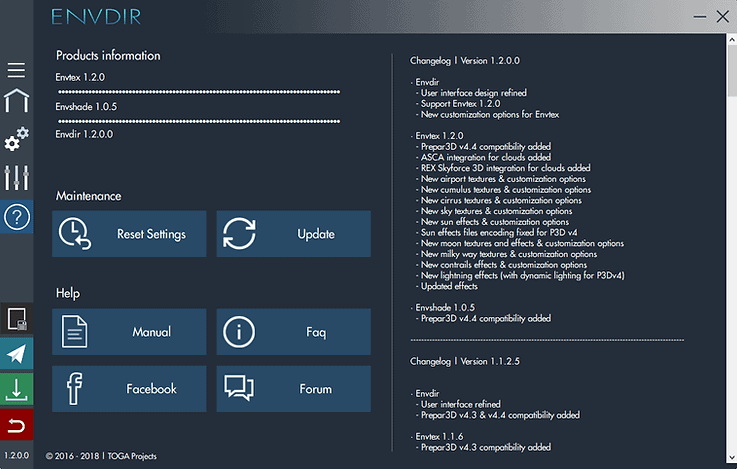Screen dimensions: 737x469
Task: Click the red undo arrow icon
Action: [x=16, y=425]
